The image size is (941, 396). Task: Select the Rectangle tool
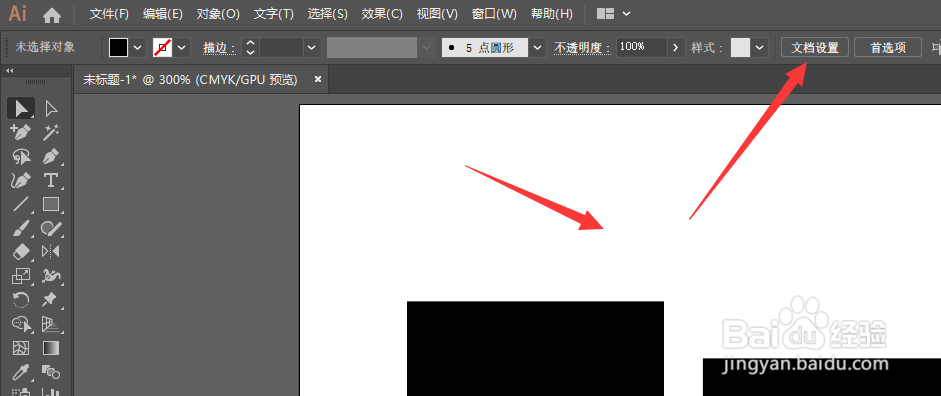(51, 204)
